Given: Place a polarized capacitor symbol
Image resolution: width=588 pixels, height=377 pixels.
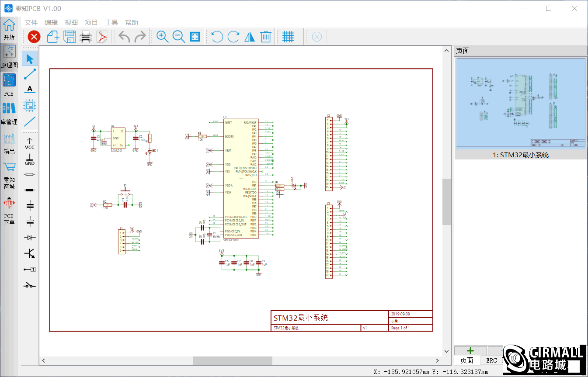Looking at the screenshot, I should (x=30, y=221).
